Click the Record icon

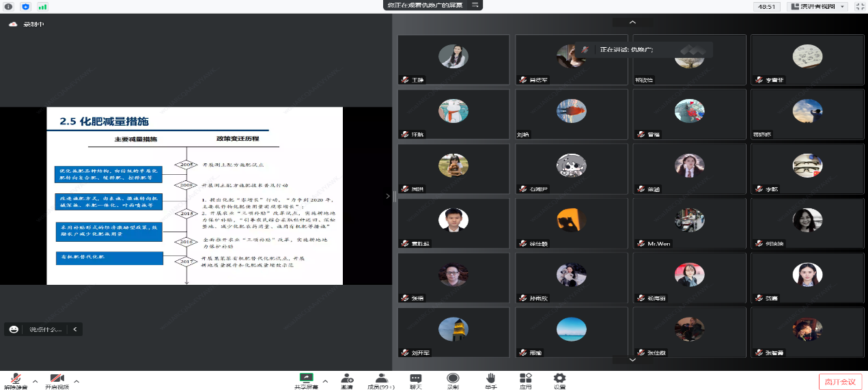coord(452,378)
